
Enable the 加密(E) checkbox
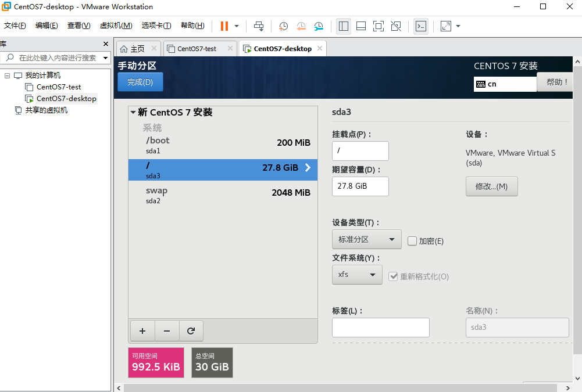pos(412,241)
